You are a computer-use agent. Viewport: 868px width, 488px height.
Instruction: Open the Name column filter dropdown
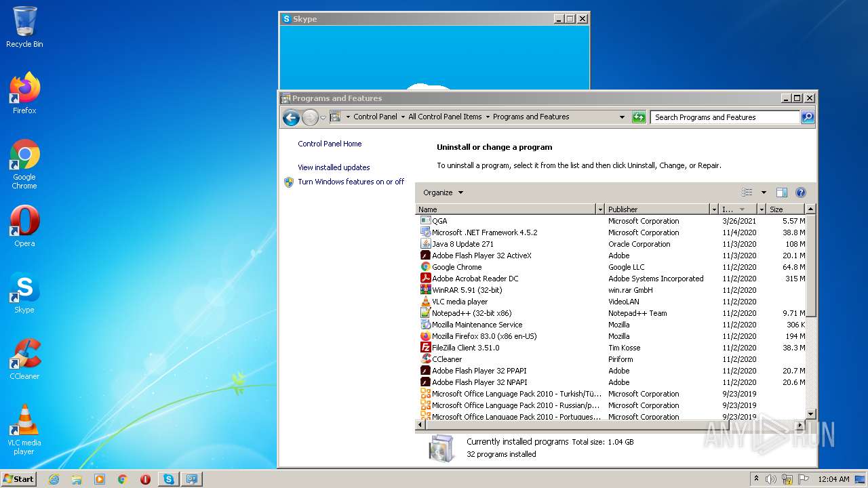pyautogui.click(x=599, y=209)
